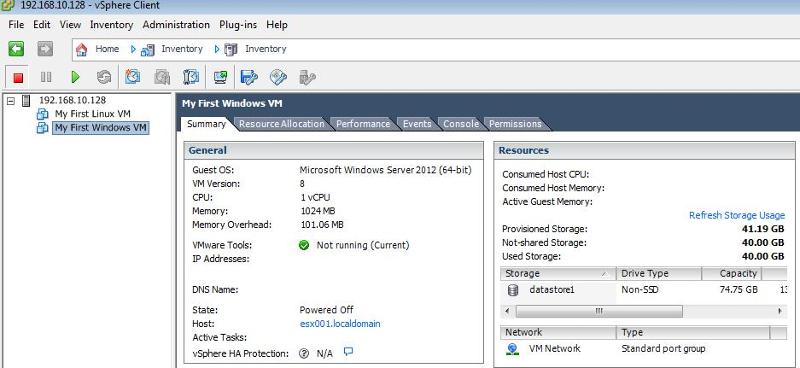Click the Drive Type column header
800x368 pixels.
pyautogui.click(x=659, y=274)
